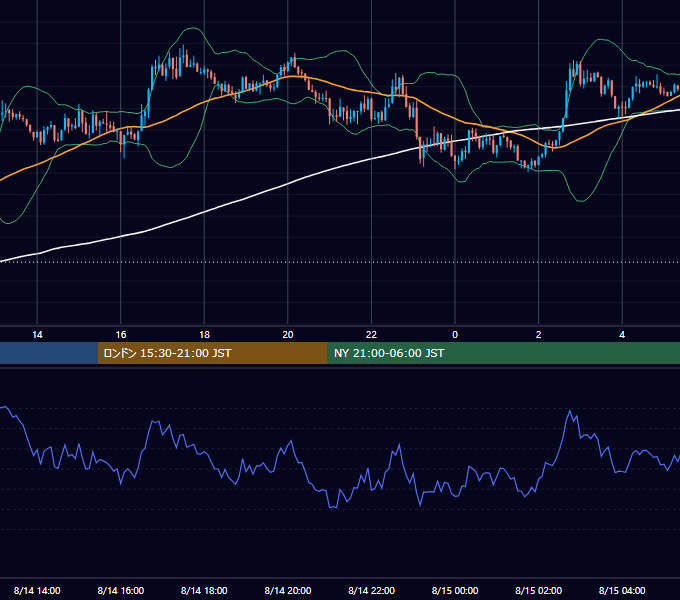Click the 8/14 20:00 time label

tap(288, 590)
